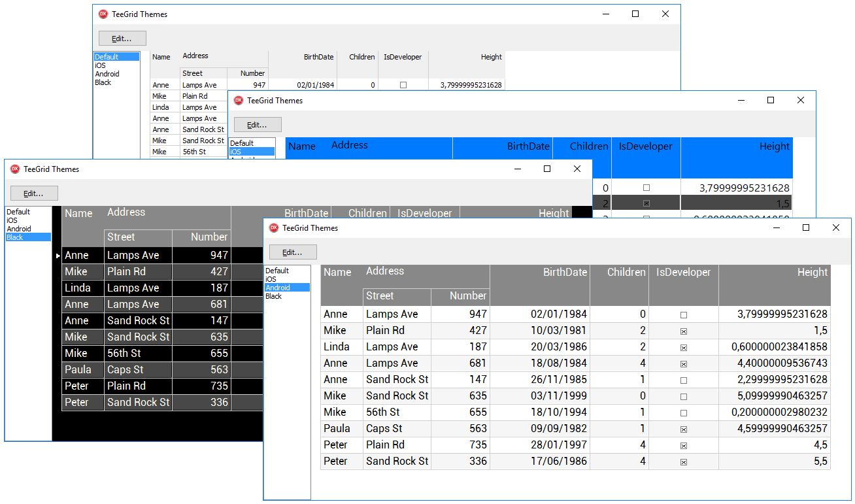This screenshot has height=504, width=855.
Task: Minimize the Black-themed TeeGrid window
Action: coord(517,169)
